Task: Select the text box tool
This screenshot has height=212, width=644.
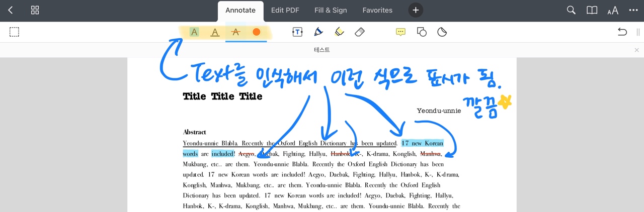Action: point(297,32)
